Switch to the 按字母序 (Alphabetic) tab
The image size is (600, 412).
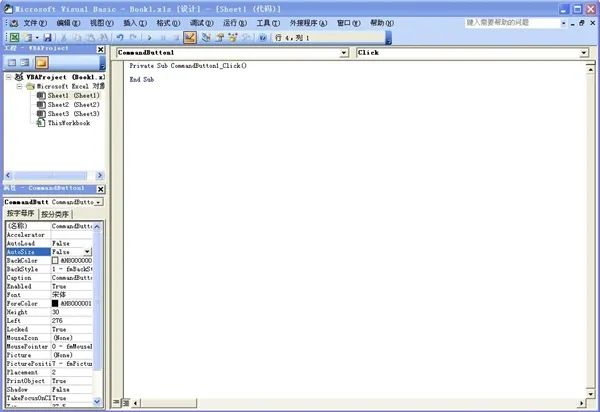pos(21,213)
